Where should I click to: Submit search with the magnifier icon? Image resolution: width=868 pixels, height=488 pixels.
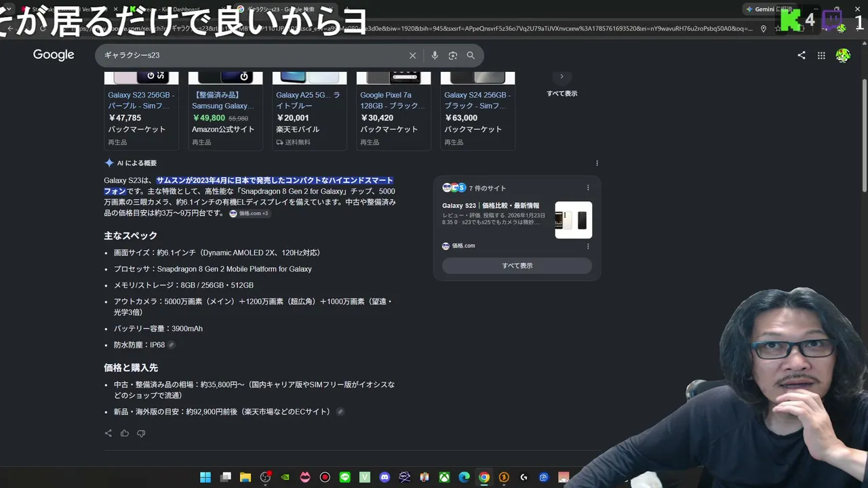point(471,56)
